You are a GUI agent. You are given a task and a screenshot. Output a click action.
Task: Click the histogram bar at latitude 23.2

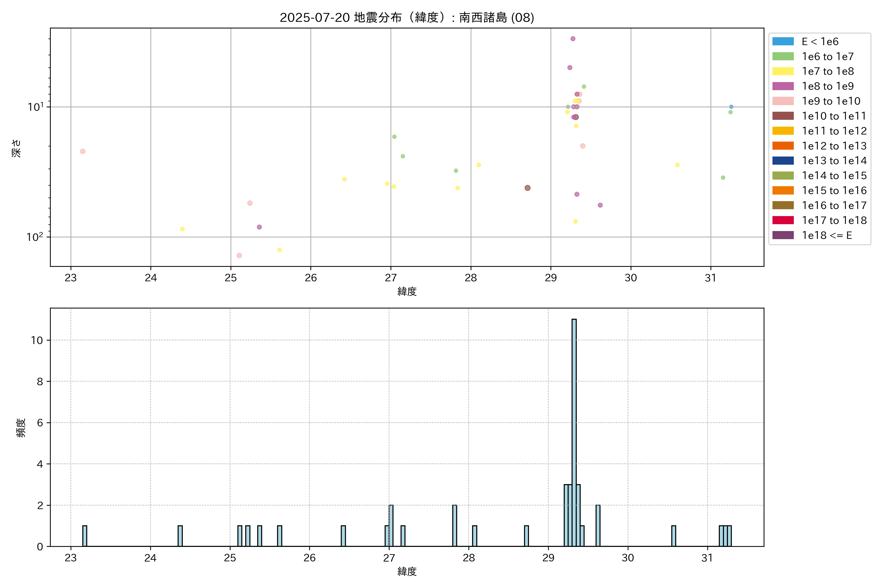85,536
